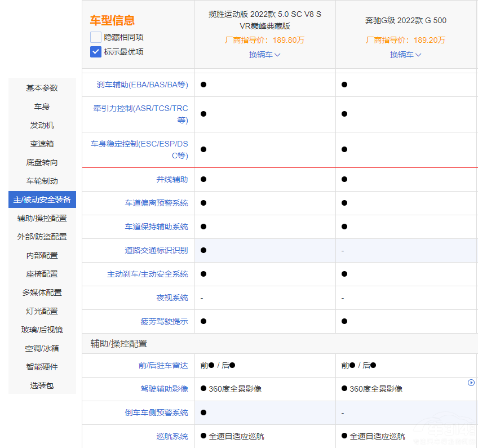478x448 pixels.
Task: Click the 疲劳驾驶提示 feature link
Action: coord(163,321)
